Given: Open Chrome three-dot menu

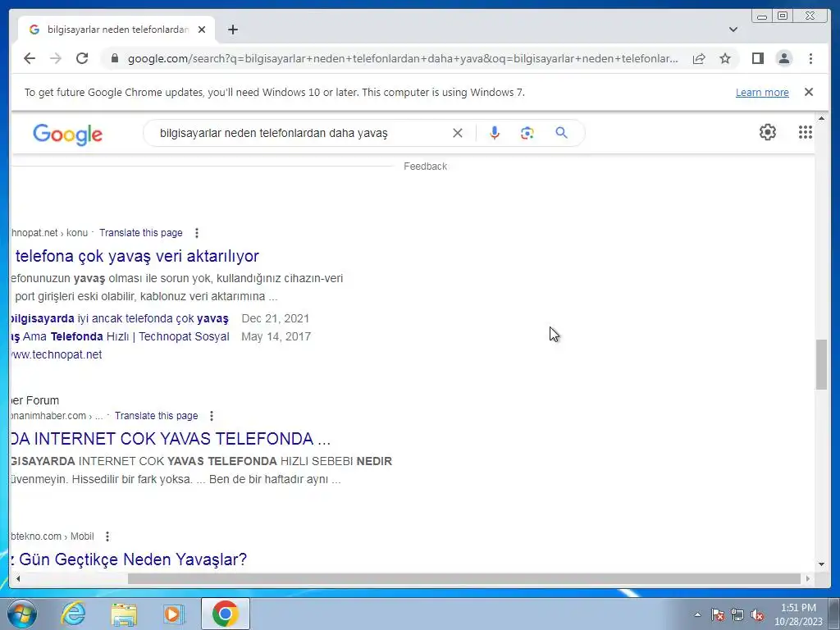Looking at the screenshot, I should [810, 58].
